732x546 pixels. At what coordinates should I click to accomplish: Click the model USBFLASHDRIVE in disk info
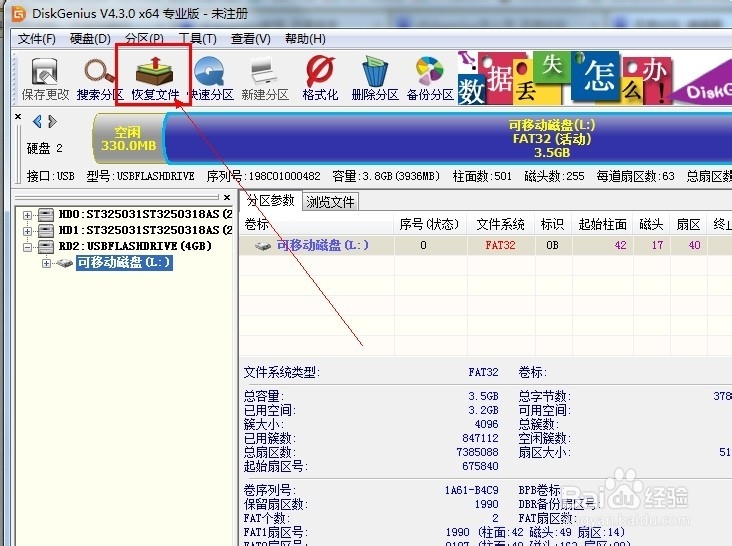click(155, 176)
